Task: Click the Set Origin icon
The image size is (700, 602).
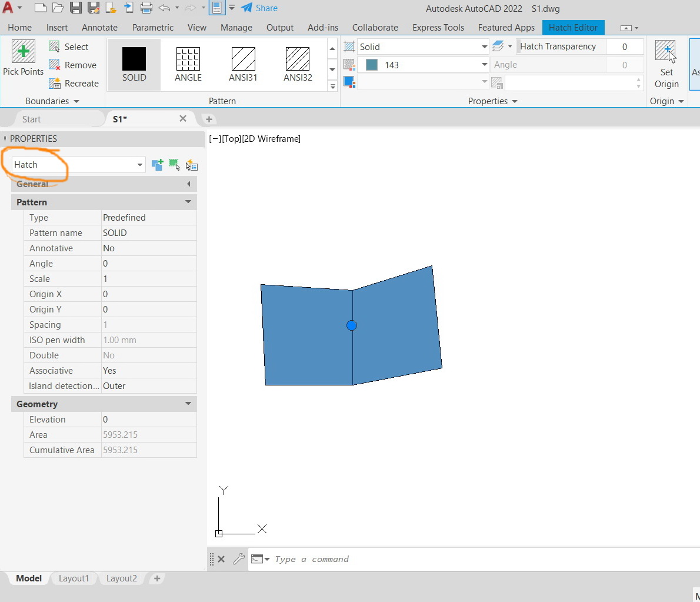Action: click(x=666, y=52)
